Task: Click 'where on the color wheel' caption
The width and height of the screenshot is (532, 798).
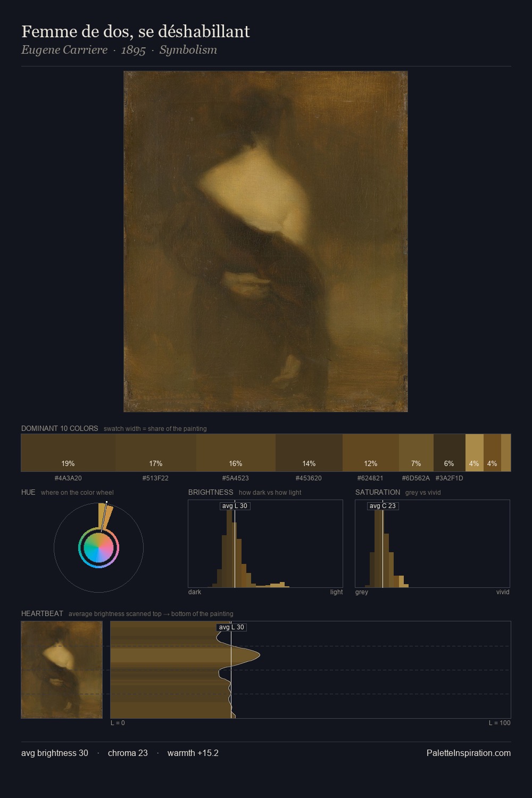Action: (x=77, y=493)
